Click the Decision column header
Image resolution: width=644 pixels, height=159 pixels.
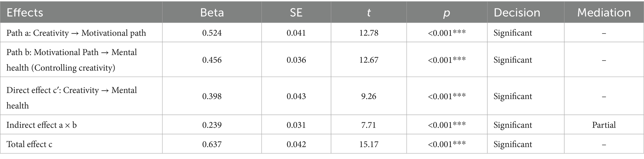[x=517, y=12]
